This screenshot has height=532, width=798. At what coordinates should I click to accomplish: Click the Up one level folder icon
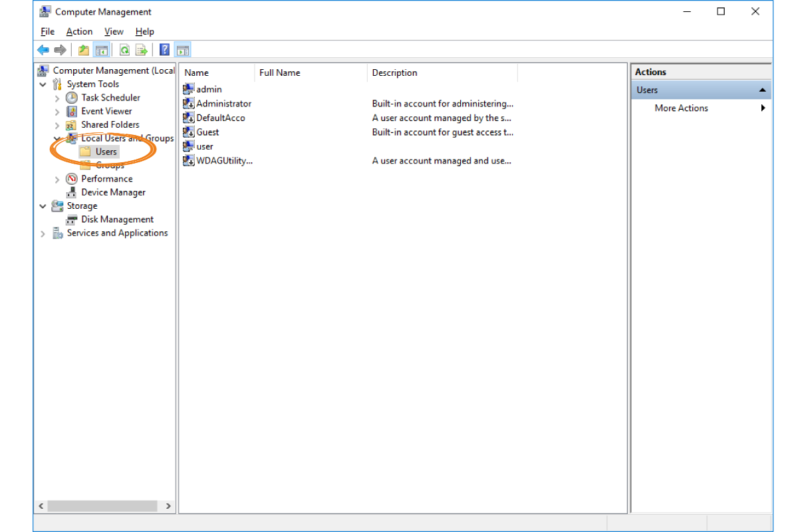click(83, 50)
